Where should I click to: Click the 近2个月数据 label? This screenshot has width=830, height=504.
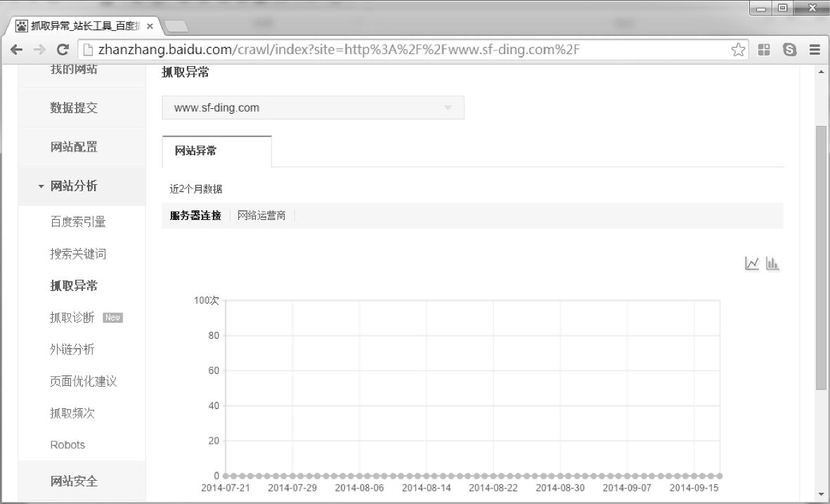click(x=196, y=189)
